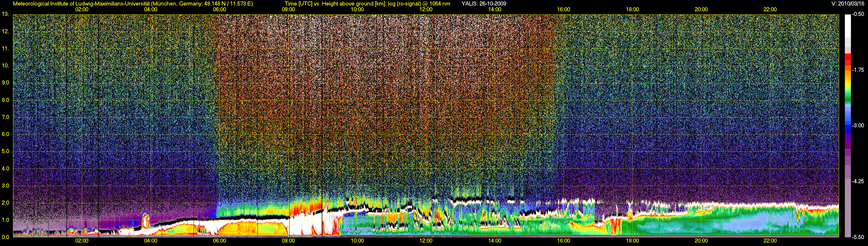The width and height of the screenshot is (868, 246).
Task: Click the -3.00 colorbar label
Action: pyautogui.click(x=858, y=125)
